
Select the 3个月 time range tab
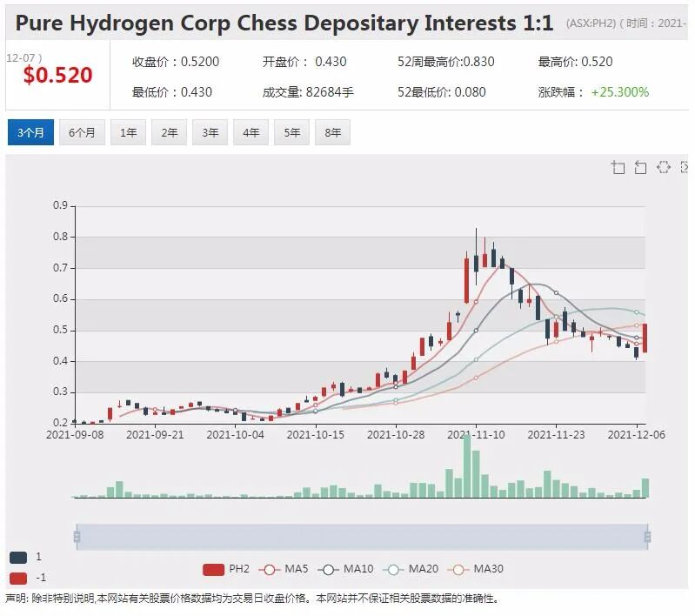30,132
